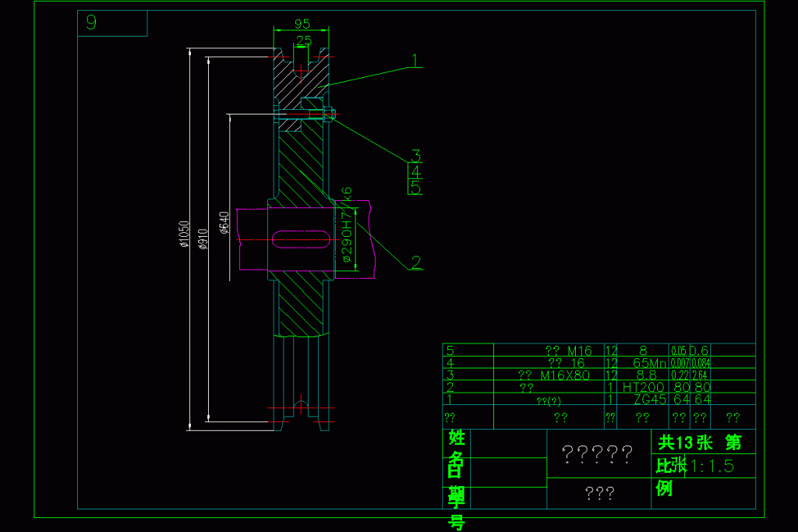Click the 95 width dimension text
The image size is (798, 532).
coord(302,23)
